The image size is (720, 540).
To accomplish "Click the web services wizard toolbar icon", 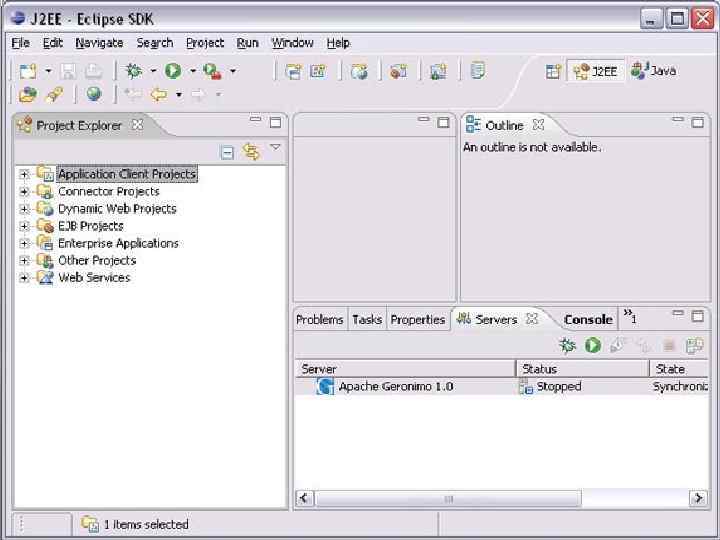I will pyautogui.click(x=439, y=71).
